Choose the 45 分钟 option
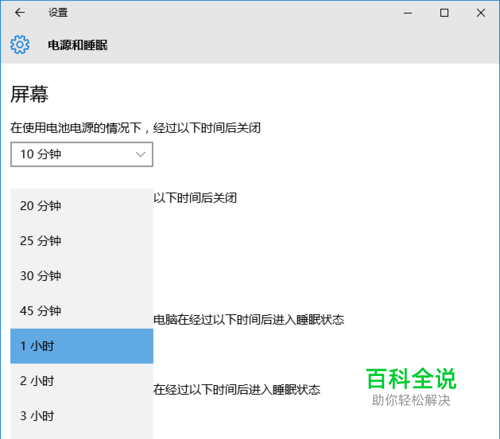This screenshot has width=500, height=439. coord(82,311)
